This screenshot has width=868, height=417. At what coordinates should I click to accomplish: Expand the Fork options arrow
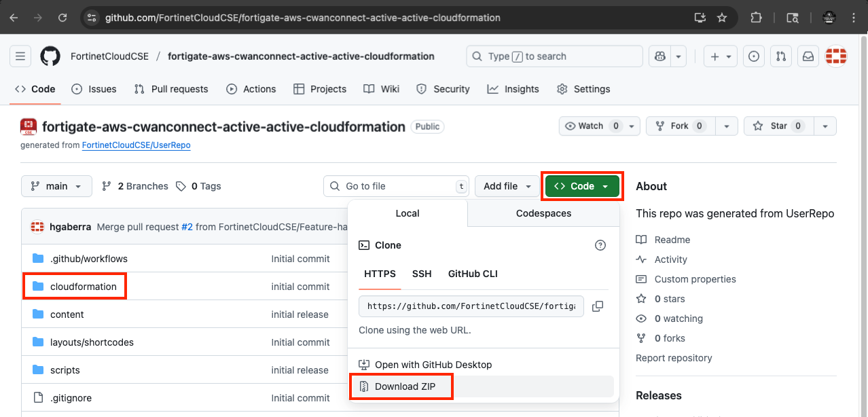coord(727,126)
